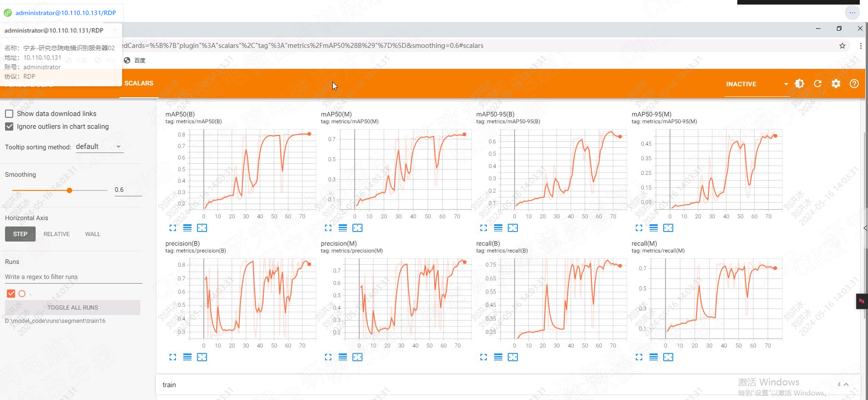Click TOGGLE ALL RUNS button

(x=73, y=308)
